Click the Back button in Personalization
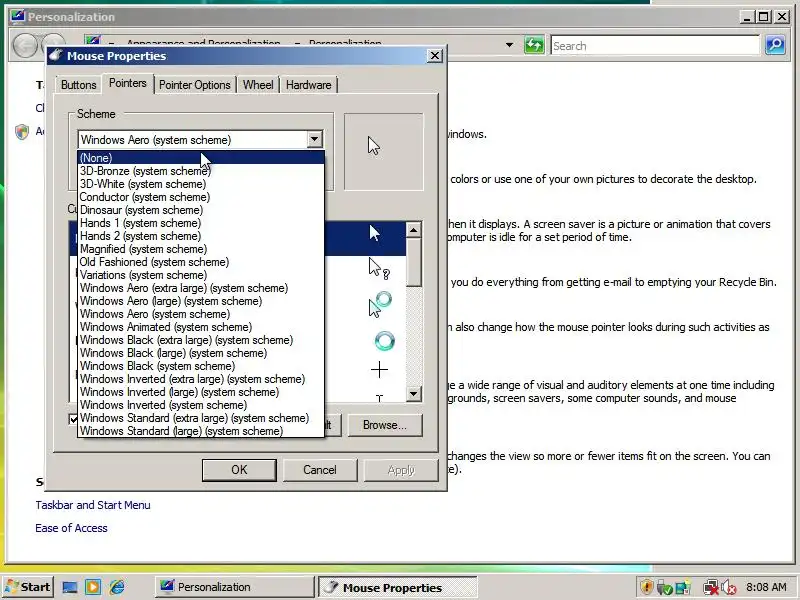 (x=26, y=46)
